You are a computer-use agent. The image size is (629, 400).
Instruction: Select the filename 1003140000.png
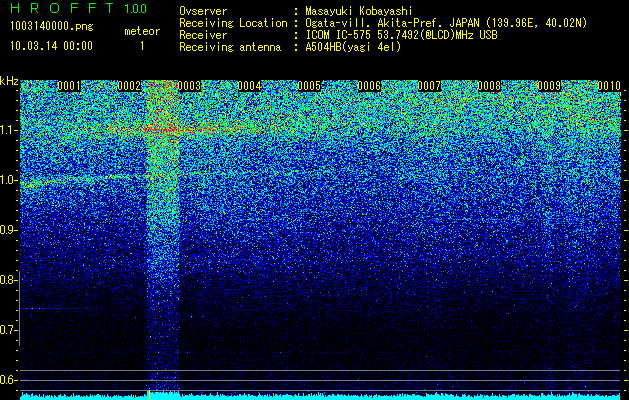click(52, 26)
